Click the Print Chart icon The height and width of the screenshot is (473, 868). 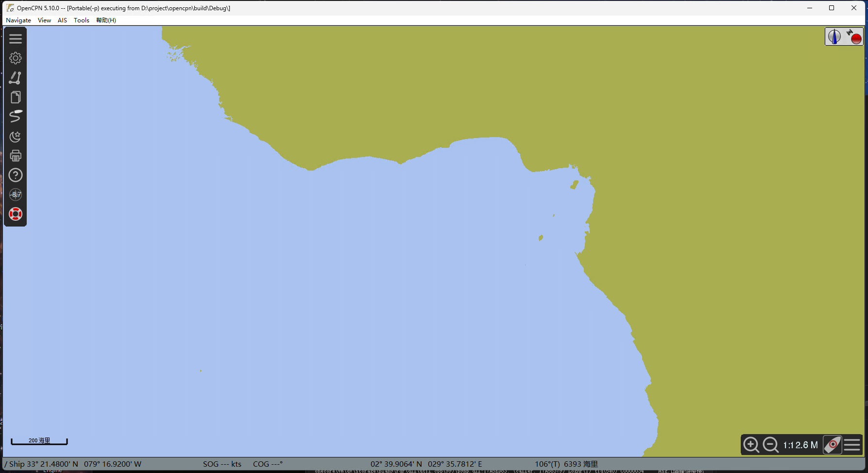click(16, 156)
